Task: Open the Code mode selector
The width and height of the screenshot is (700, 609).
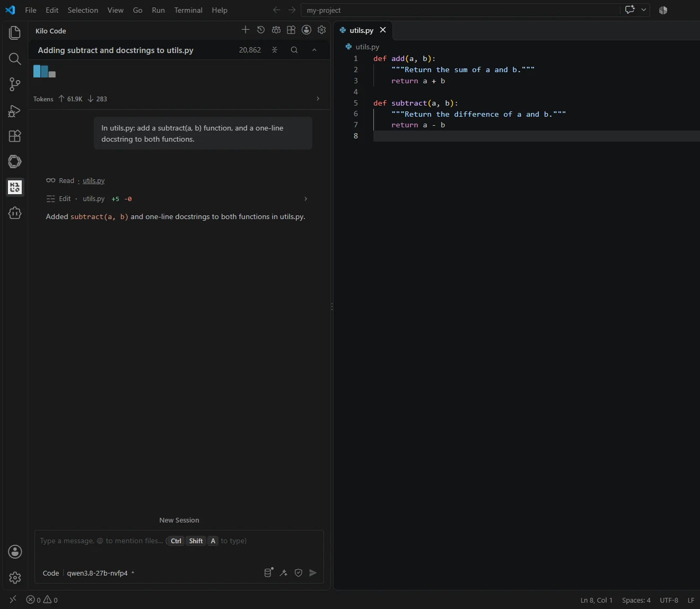Action: point(51,573)
